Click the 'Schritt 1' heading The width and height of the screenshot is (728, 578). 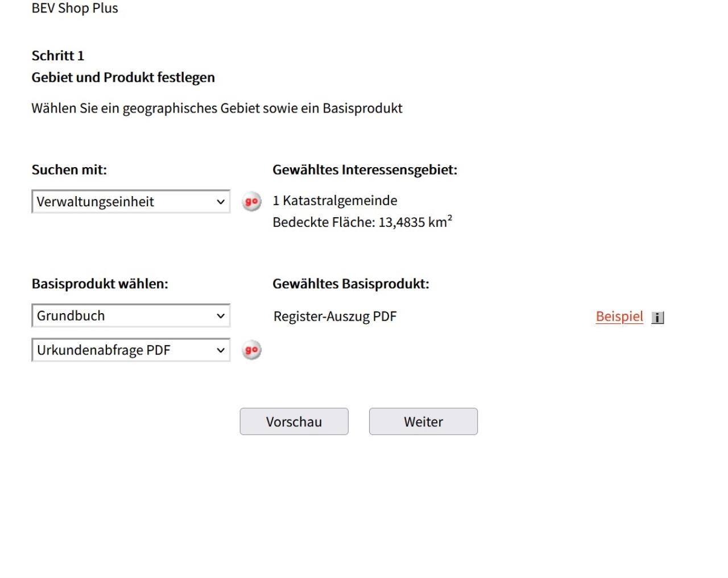tap(58, 56)
